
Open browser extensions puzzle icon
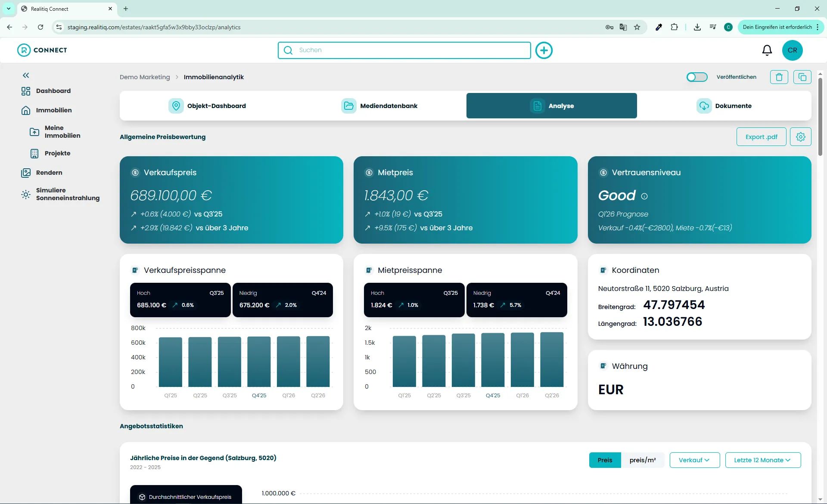pyautogui.click(x=674, y=27)
